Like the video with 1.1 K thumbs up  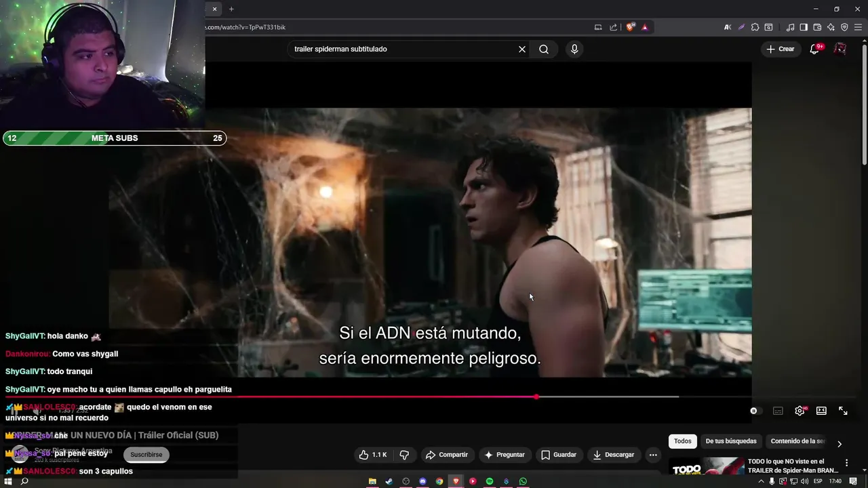coord(373,455)
